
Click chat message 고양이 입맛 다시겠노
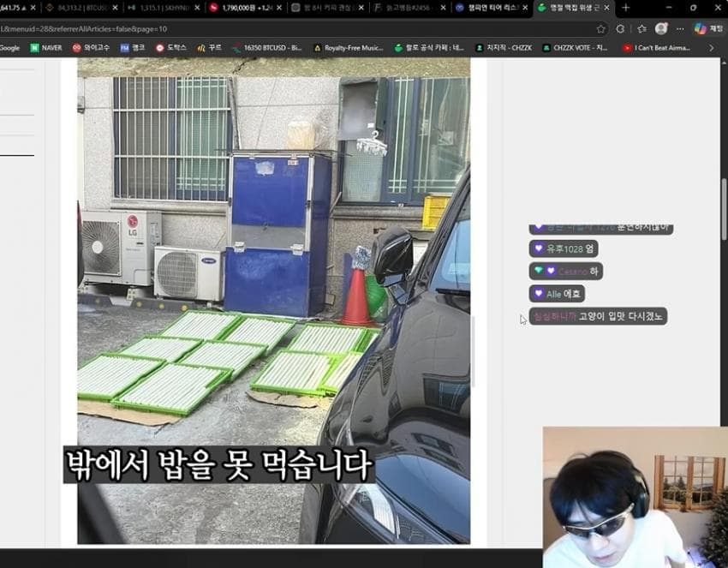click(598, 316)
